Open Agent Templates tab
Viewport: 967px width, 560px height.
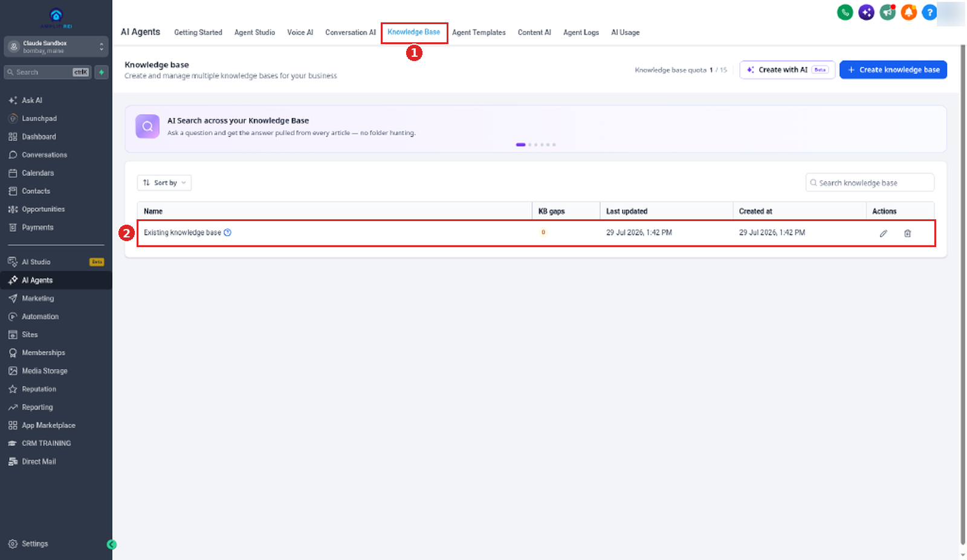pos(479,33)
